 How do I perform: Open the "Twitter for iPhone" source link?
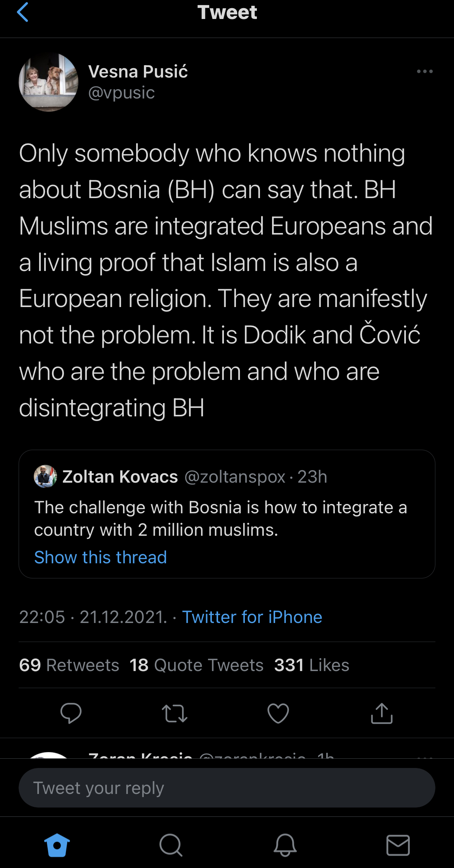pos(252,617)
